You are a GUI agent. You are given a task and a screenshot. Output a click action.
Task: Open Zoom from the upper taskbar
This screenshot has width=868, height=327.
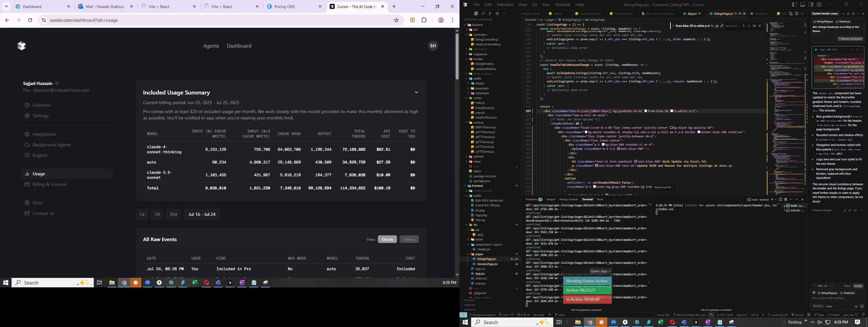coord(147,283)
